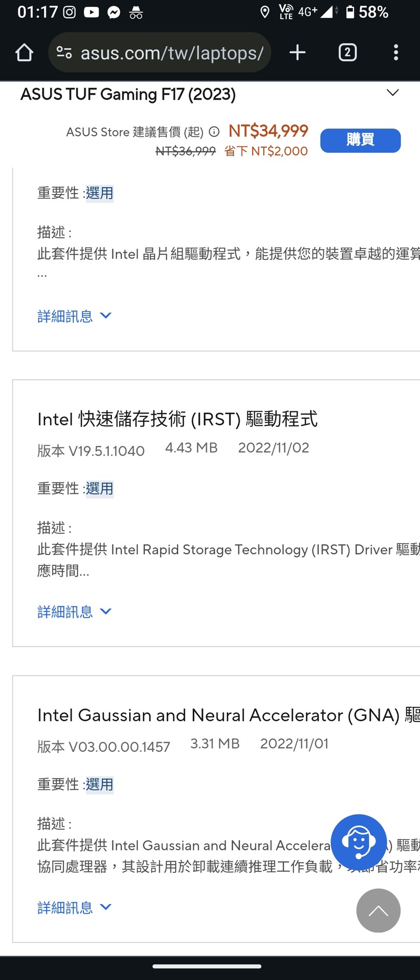420x980 pixels.
Task: Open site info icon in address bar
Action: [x=64, y=52]
